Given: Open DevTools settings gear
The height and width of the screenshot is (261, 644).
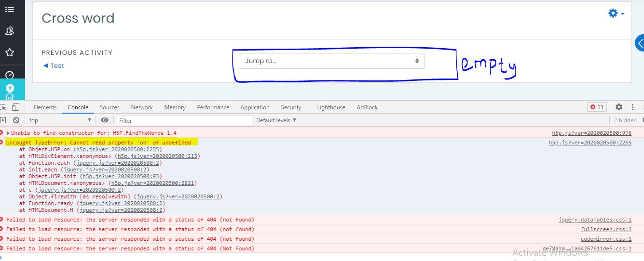Looking at the screenshot, I should pos(619,107).
